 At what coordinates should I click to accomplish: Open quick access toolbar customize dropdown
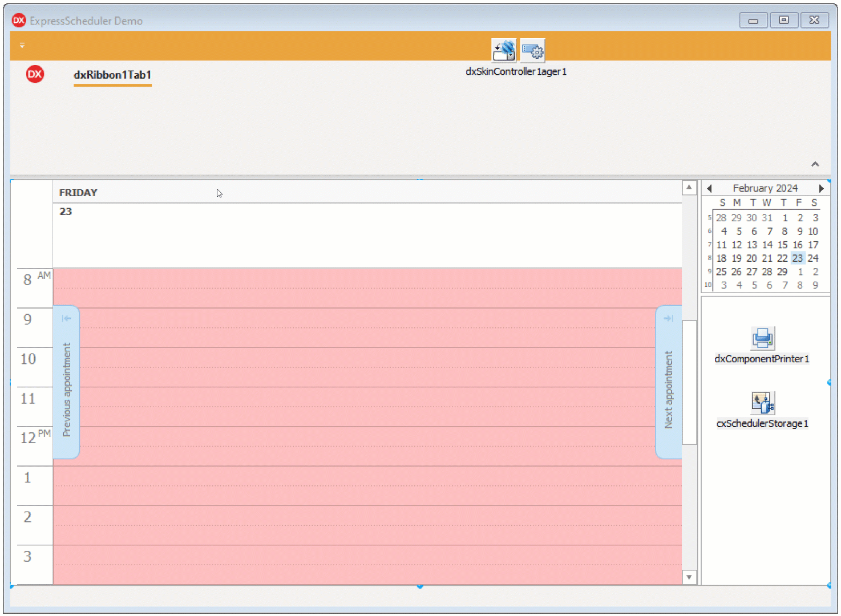[22, 46]
